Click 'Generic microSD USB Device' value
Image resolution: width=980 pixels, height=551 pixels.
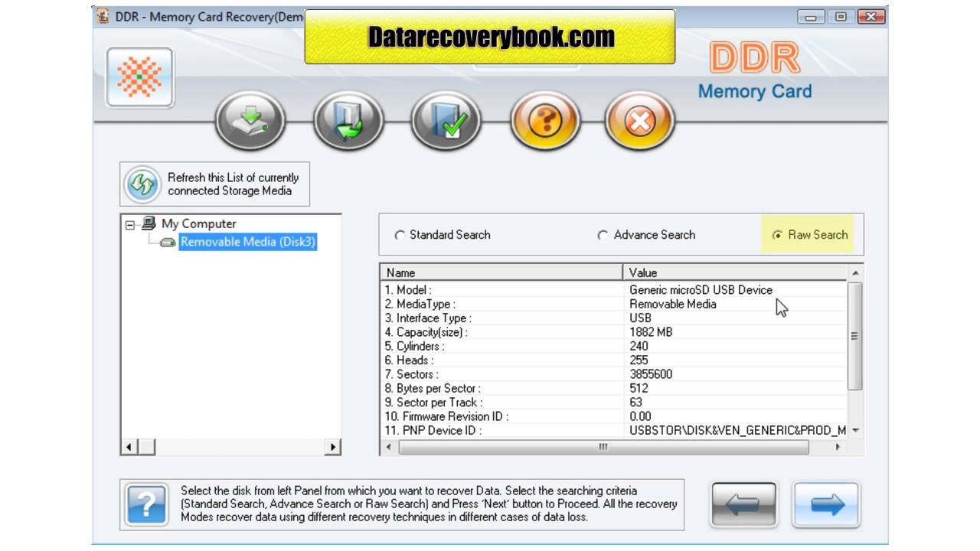pos(701,290)
